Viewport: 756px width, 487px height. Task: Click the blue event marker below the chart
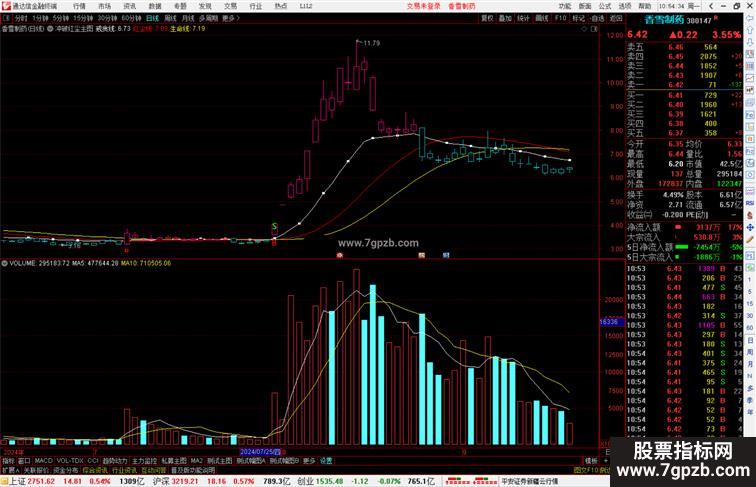coord(446,255)
